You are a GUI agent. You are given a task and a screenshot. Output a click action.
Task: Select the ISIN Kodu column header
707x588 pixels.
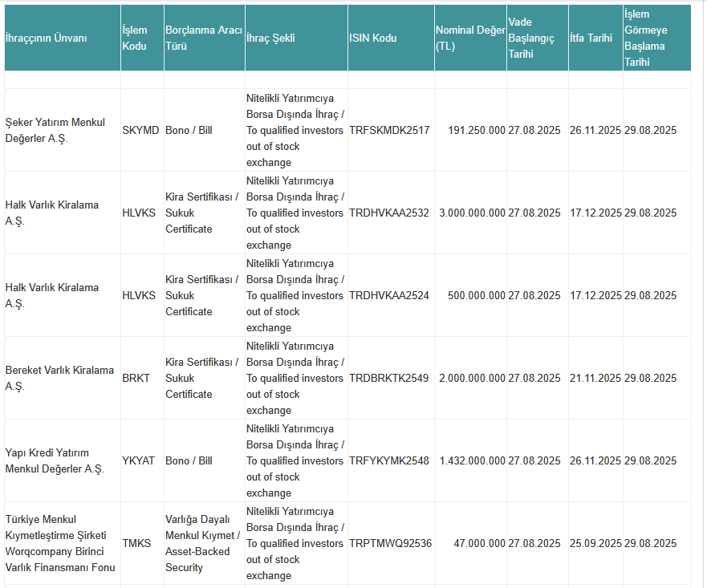tap(372, 38)
